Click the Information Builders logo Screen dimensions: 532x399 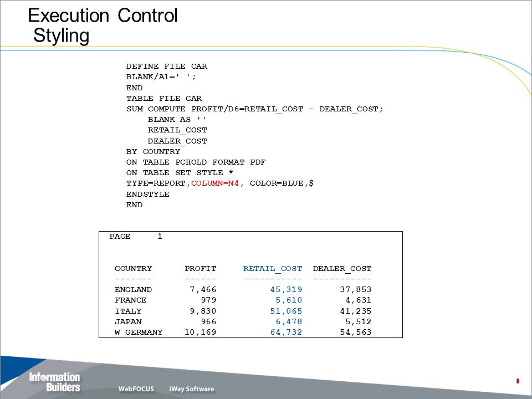(x=55, y=382)
